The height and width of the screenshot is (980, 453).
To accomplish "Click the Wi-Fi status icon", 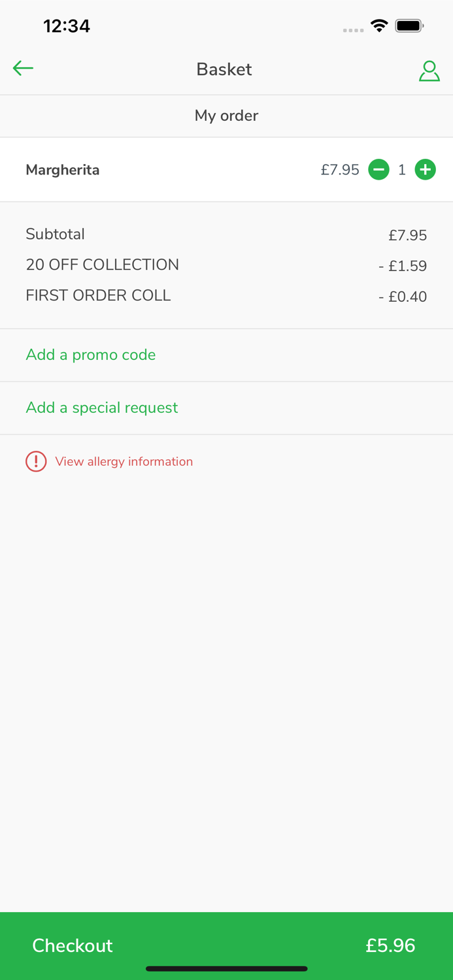I will pyautogui.click(x=379, y=26).
